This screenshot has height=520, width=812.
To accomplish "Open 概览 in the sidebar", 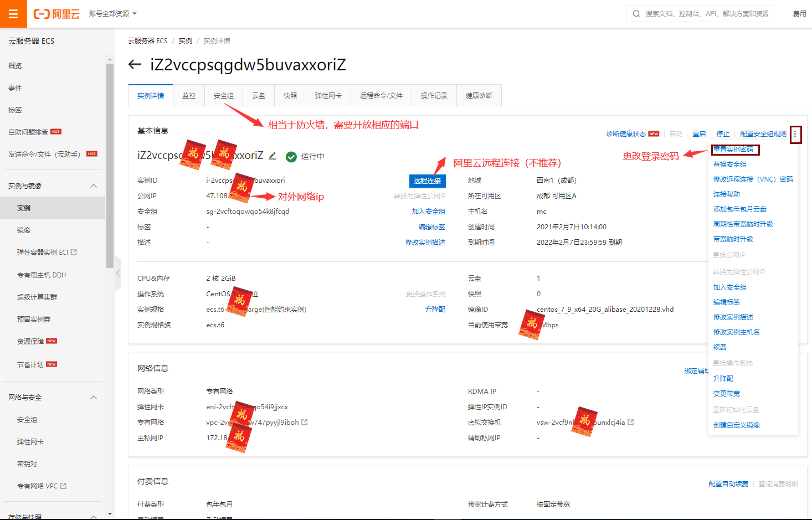I will tap(15, 65).
